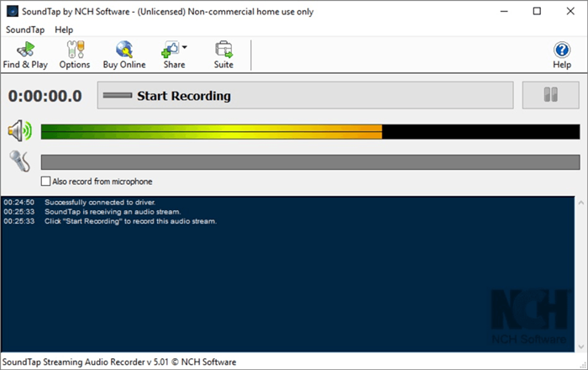Image resolution: width=588 pixels, height=370 pixels.
Task: Click the gray microphone level meter
Action: (x=310, y=162)
